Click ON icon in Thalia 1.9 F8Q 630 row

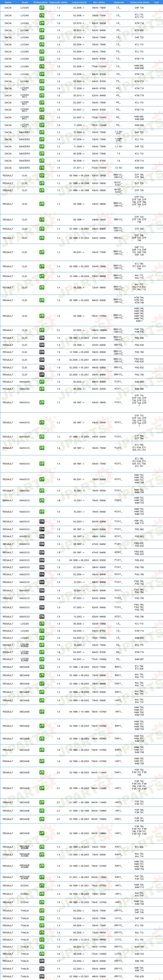click(x=42, y=977)
